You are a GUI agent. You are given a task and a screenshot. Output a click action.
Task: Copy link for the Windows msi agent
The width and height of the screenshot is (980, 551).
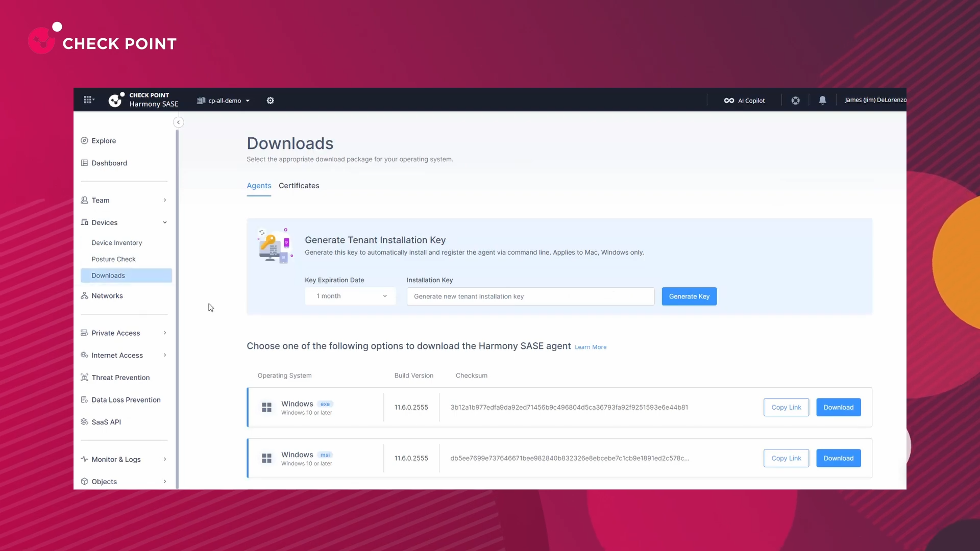786,458
